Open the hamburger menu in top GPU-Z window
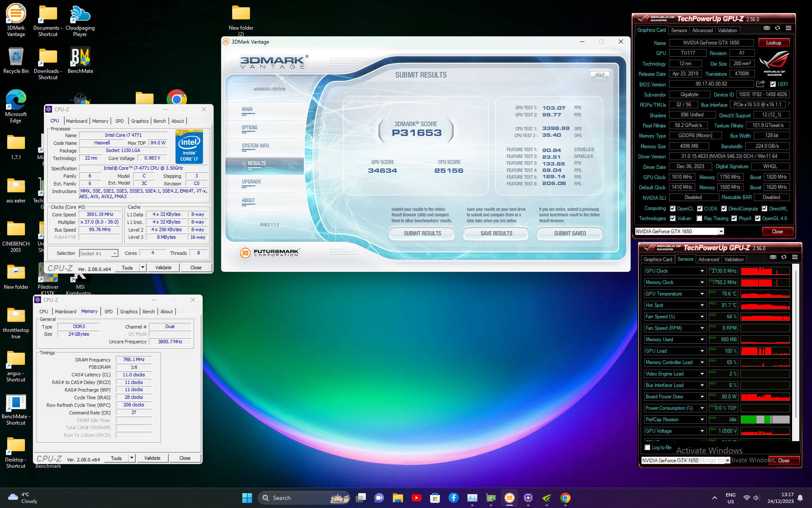 (x=788, y=28)
